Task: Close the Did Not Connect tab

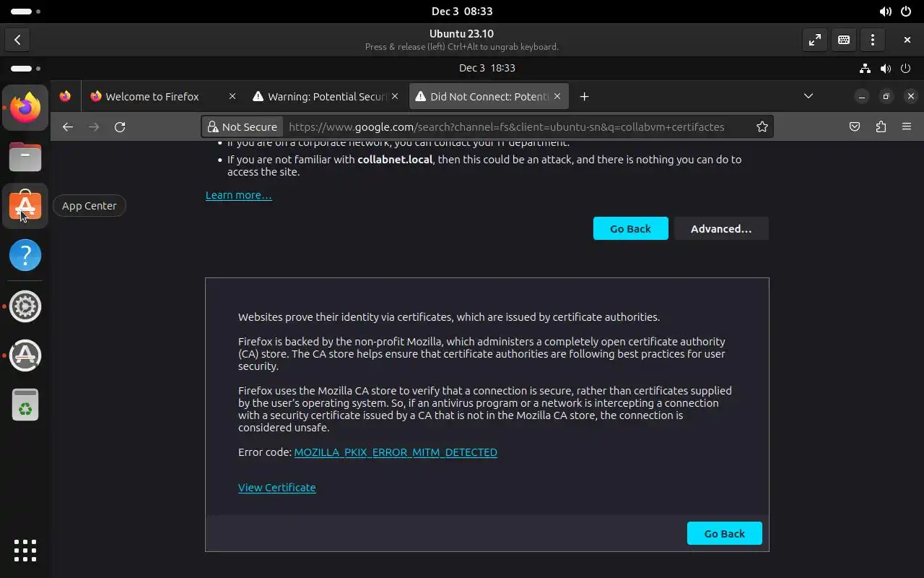Action: click(557, 96)
